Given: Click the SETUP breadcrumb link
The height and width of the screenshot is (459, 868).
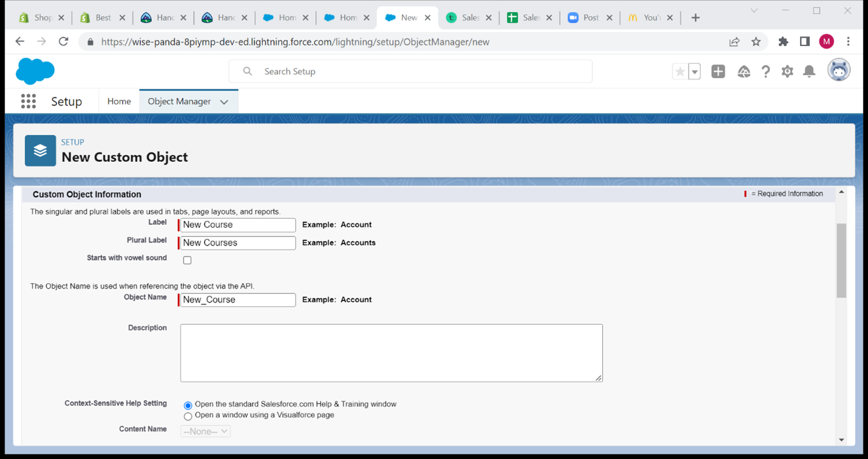Looking at the screenshot, I should point(73,142).
